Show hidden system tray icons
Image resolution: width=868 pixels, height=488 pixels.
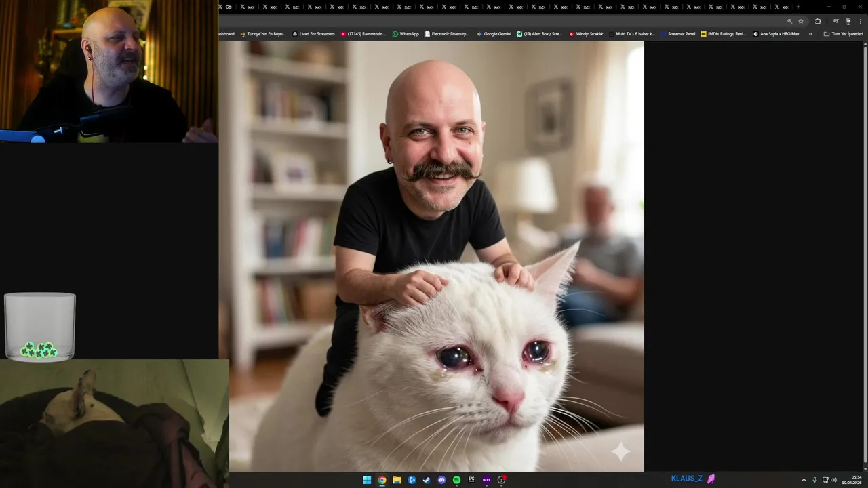click(804, 480)
